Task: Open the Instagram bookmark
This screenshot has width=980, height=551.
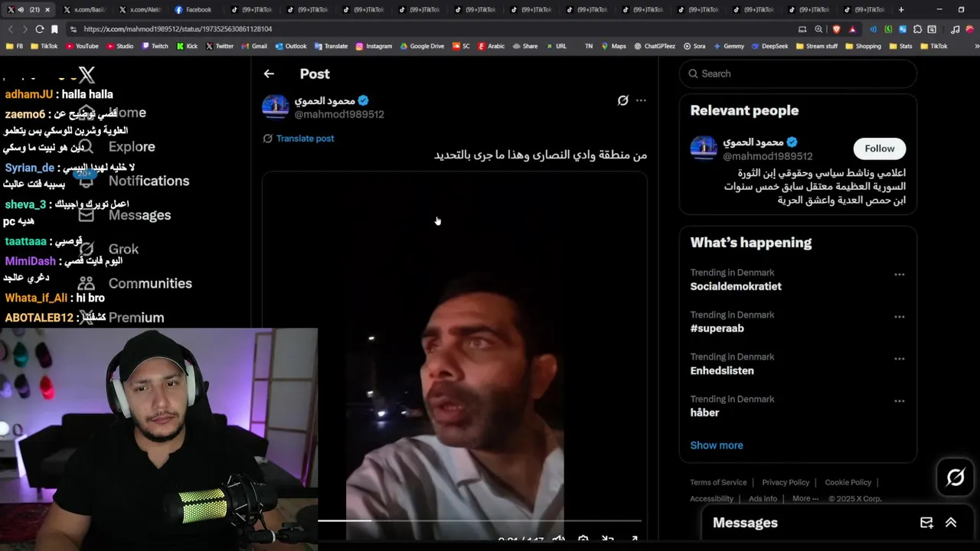Action: pos(374,46)
